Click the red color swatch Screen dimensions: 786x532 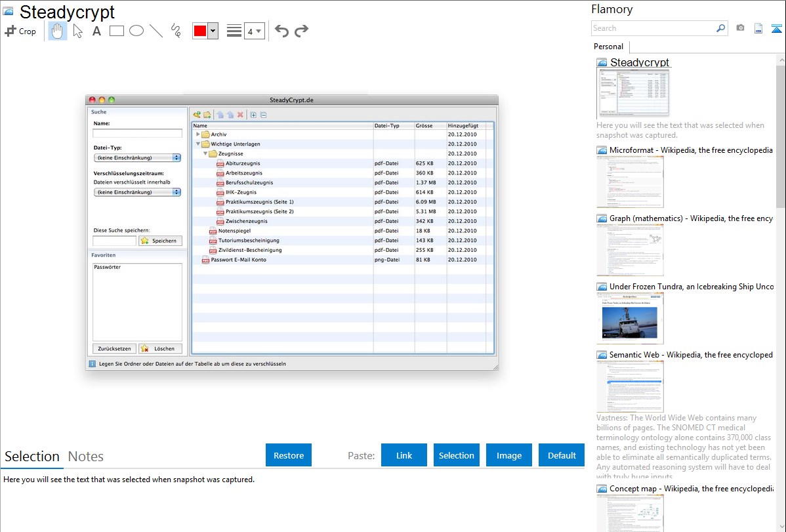point(200,31)
